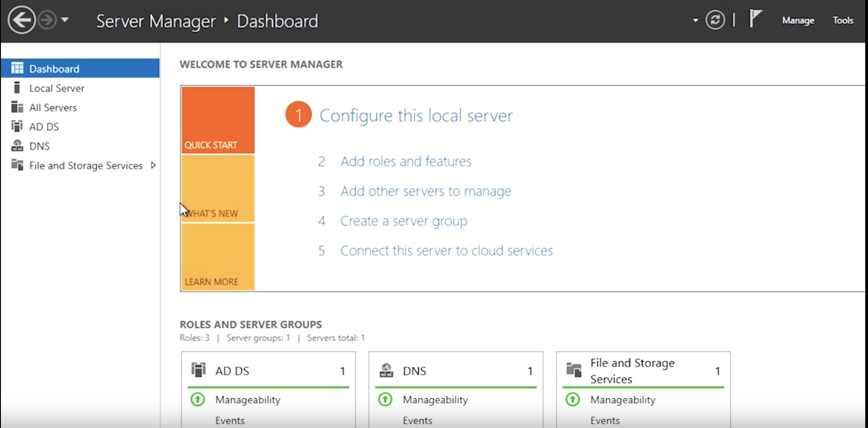Click the Local Server icon

click(x=17, y=88)
